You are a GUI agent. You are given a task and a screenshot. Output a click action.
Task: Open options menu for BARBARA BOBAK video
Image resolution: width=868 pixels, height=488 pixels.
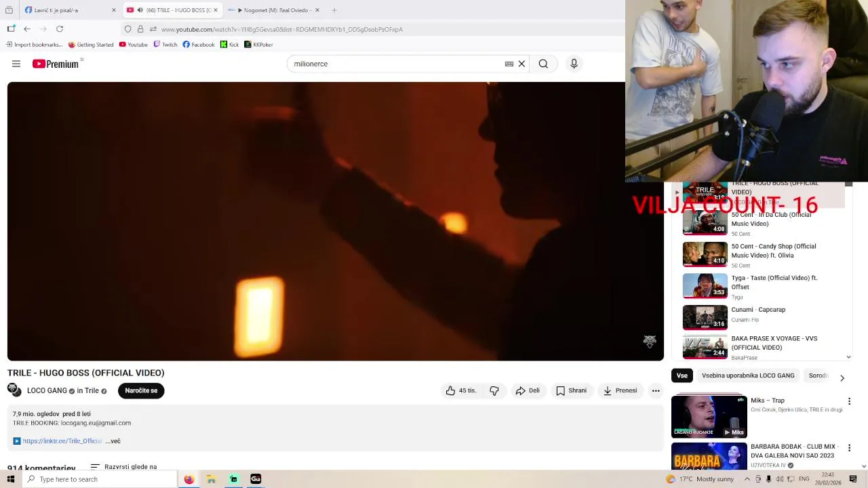[849, 448]
